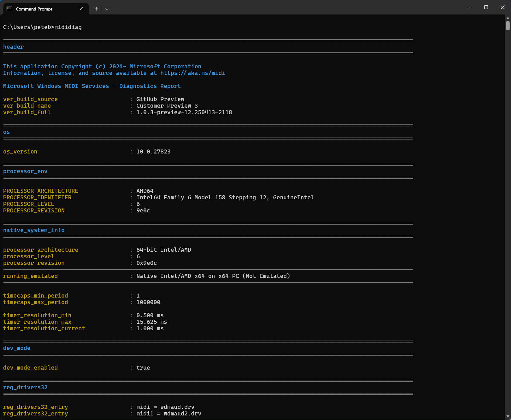Click the processor_env section heading
The image size is (511, 420).
(25, 171)
